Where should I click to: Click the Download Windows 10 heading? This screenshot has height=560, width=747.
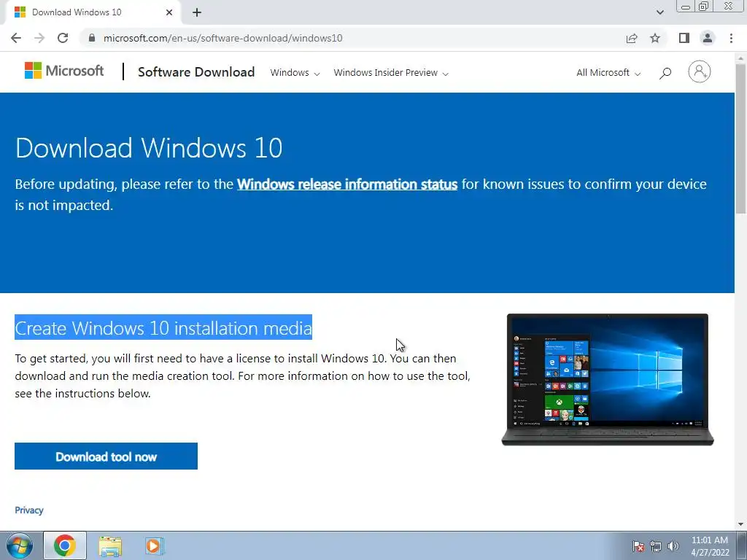(x=149, y=147)
